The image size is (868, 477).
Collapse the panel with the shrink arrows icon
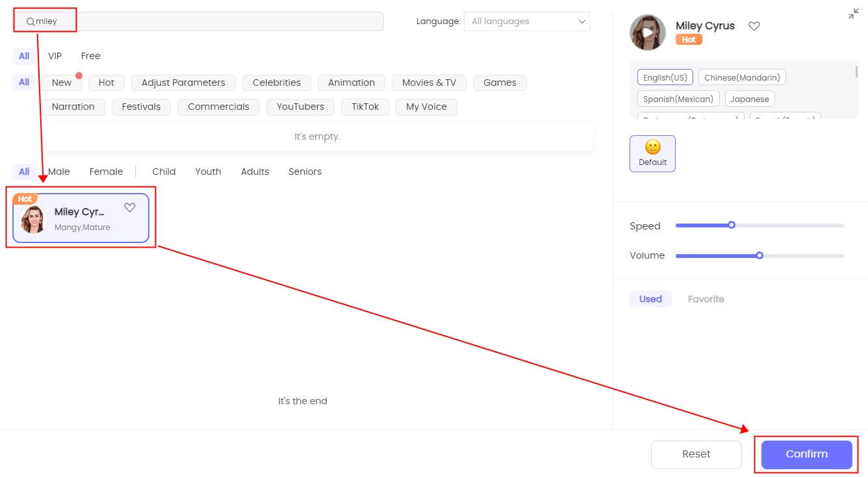click(854, 14)
